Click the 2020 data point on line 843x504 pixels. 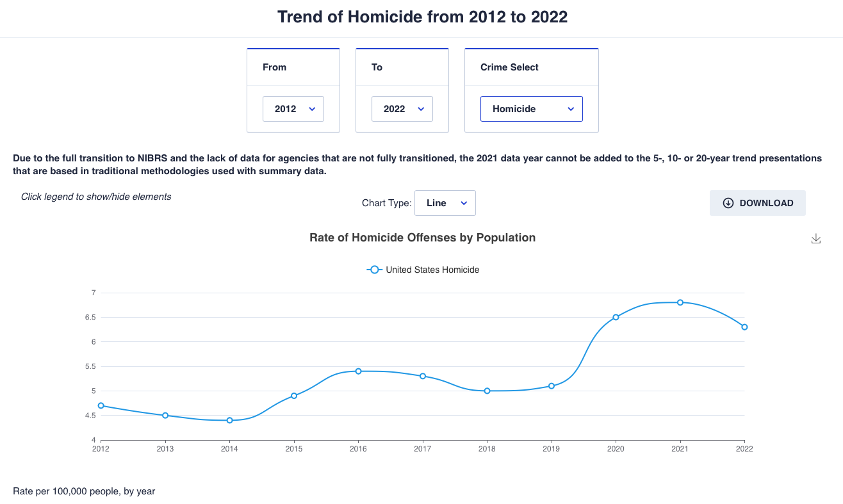[616, 317]
